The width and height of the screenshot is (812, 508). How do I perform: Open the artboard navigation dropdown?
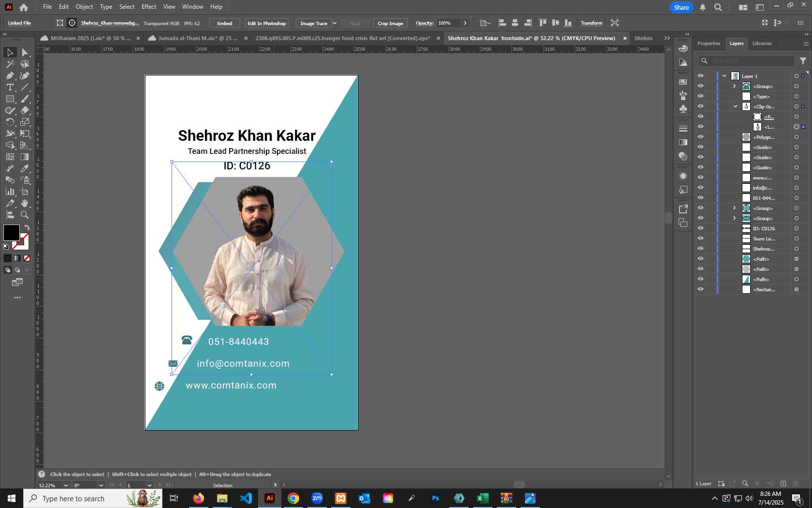[149, 485]
